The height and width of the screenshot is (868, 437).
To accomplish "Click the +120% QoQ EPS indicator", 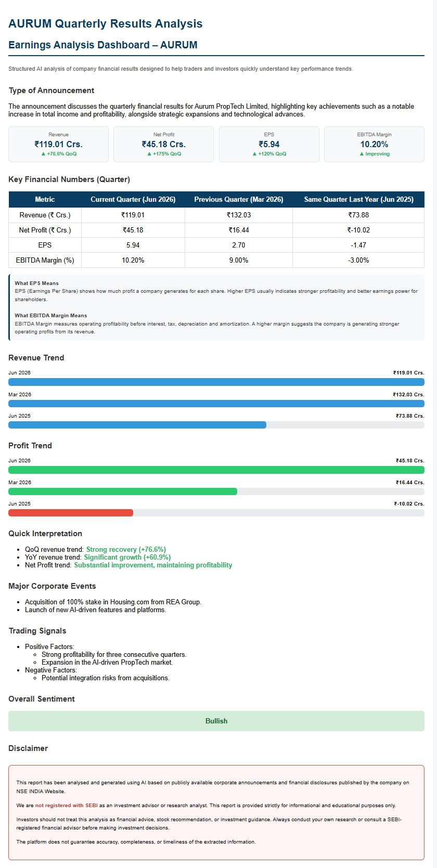I will [x=269, y=154].
